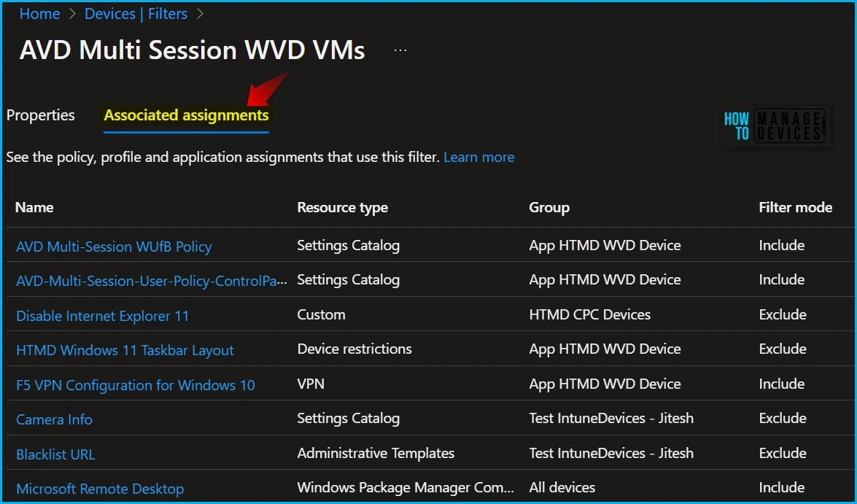Open the ellipsis more-options menu beside title
The width and height of the screenshot is (857, 504).
coord(400,50)
